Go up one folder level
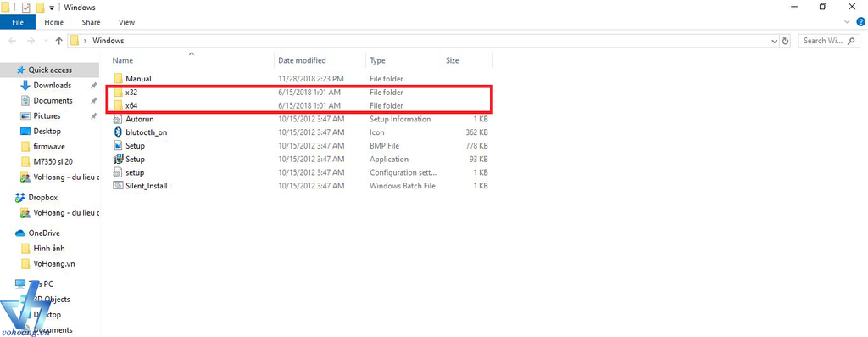This screenshot has width=868, height=337. [x=58, y=41]
